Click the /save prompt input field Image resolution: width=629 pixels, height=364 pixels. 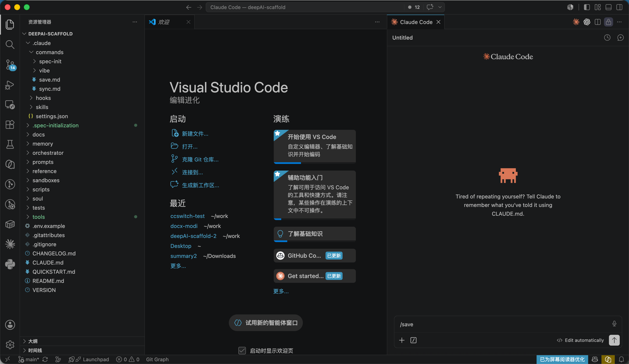[503, 324]
